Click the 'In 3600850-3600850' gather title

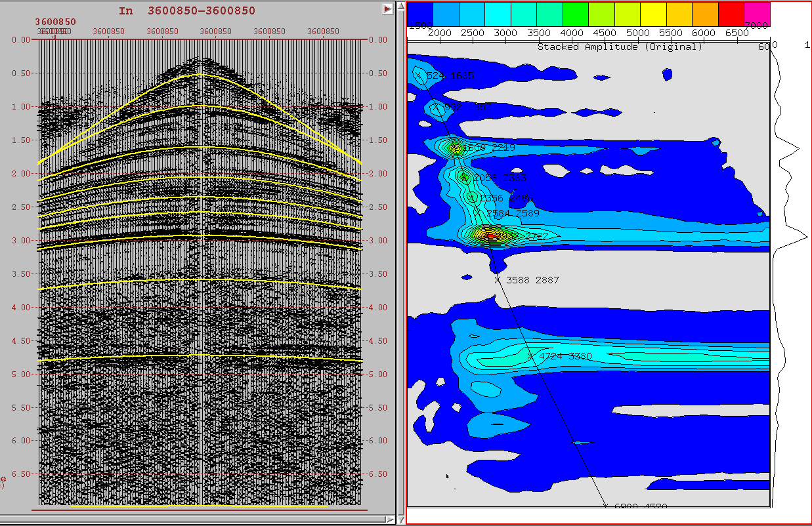[187, 10]
